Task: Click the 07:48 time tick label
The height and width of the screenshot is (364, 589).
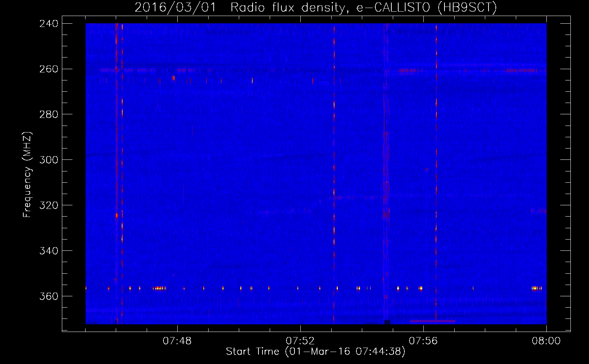Action: [x=177, y=341]
